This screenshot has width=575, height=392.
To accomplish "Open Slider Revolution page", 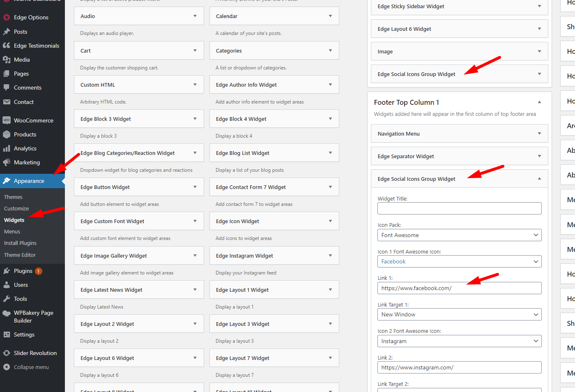I will (35, 353).
